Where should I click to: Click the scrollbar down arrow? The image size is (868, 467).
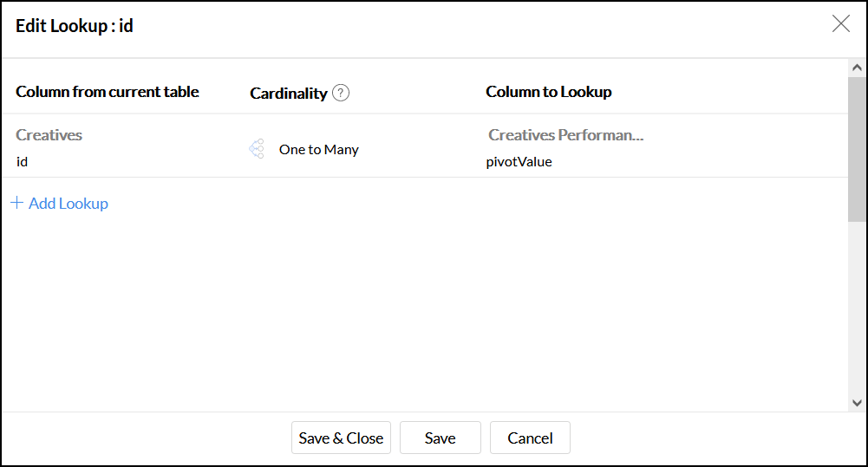[x=857, y=402]
